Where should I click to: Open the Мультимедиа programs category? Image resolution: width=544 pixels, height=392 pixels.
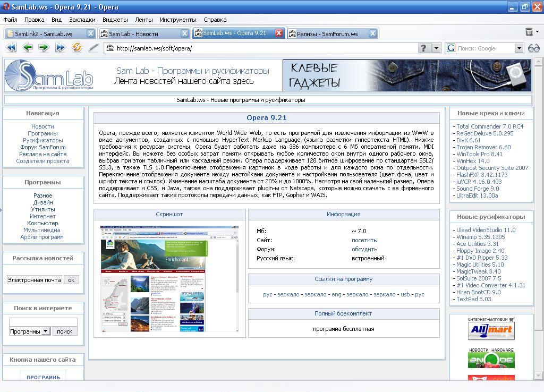pyautogui.click(x=42, y=230)
